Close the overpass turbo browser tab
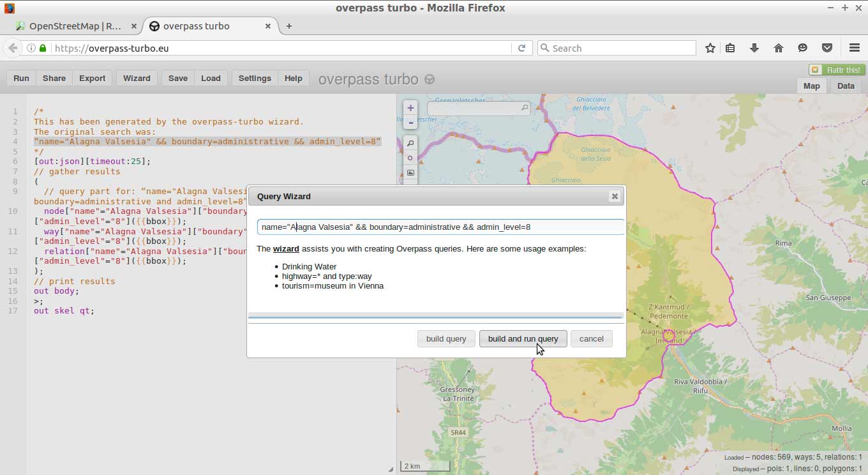 click(x=268, y=26)
